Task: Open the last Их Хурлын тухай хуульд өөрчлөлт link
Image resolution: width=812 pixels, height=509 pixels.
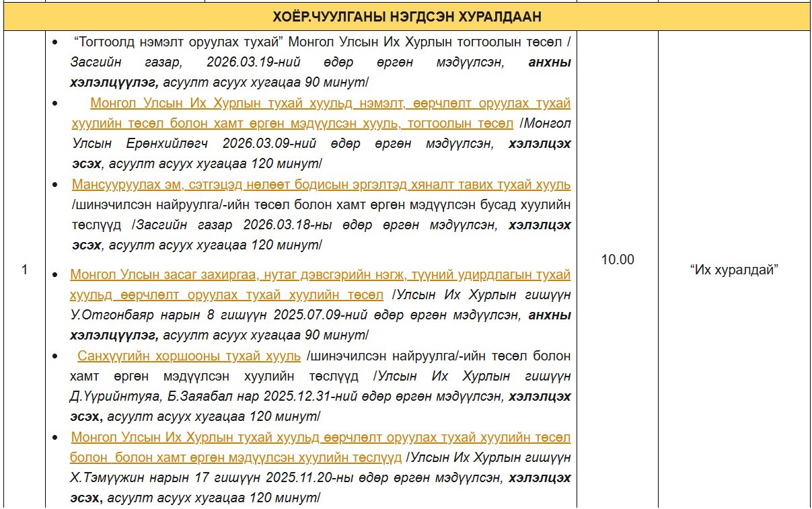Action: pos(320,438)
